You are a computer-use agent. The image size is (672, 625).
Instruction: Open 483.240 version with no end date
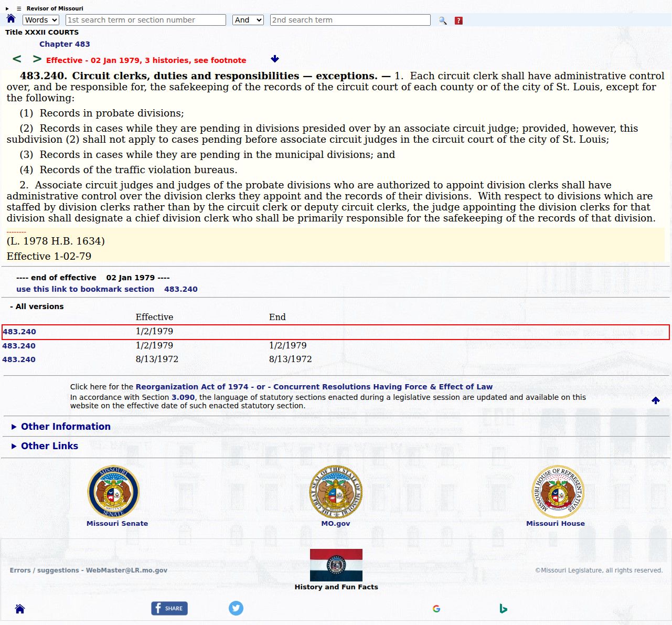(19, 332)
